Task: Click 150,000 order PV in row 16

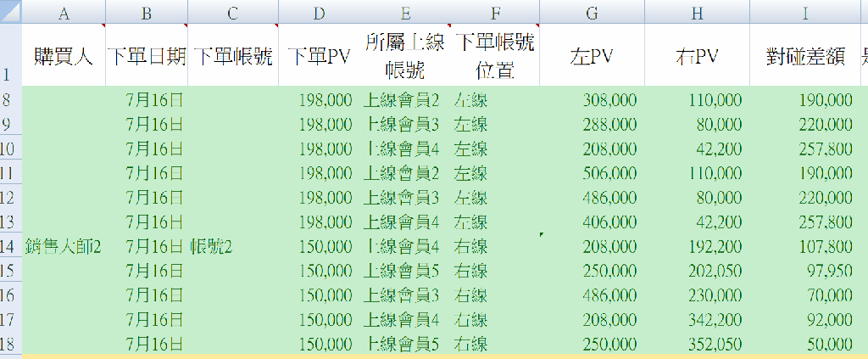Action: 325,294
